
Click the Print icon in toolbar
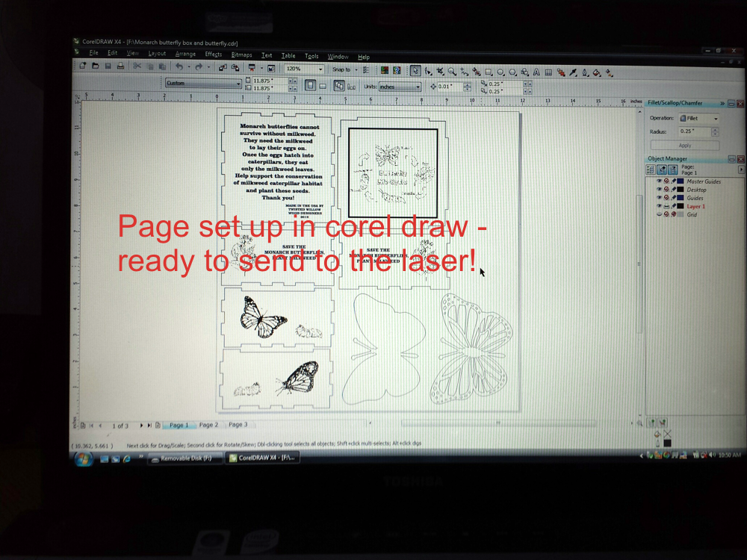tap(120, 66)
